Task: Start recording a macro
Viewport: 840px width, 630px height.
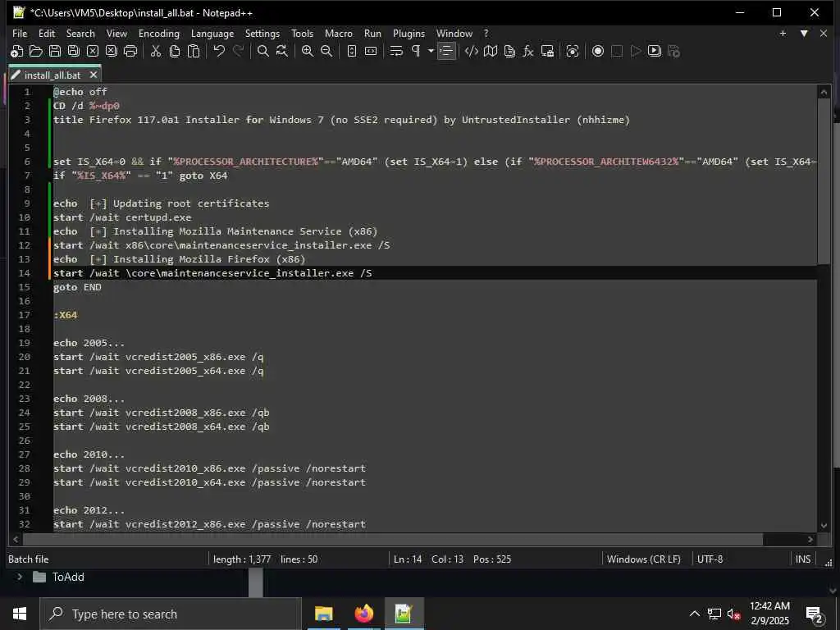Action: (598, 52)
